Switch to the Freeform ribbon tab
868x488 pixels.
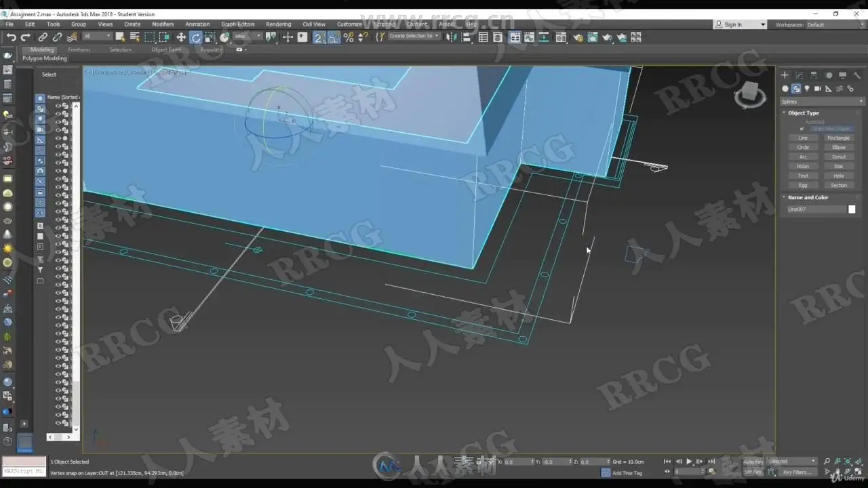tap(79, 49)
